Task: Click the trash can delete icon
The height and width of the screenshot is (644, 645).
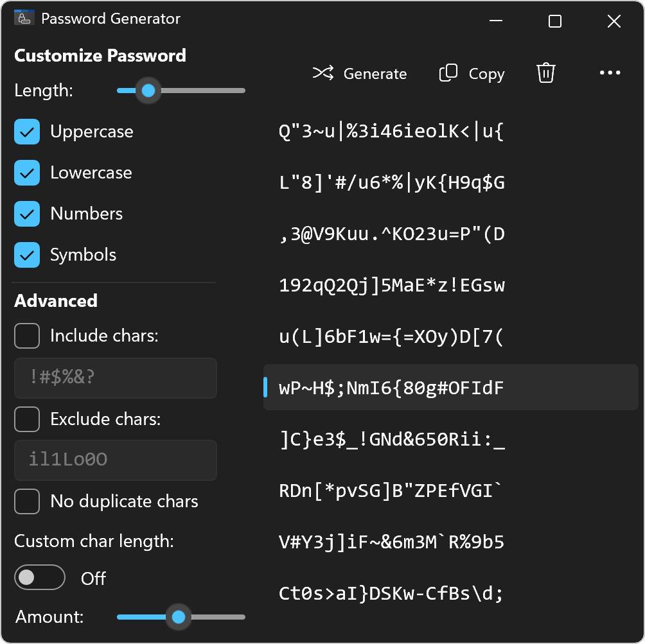Action: (546, 73)
